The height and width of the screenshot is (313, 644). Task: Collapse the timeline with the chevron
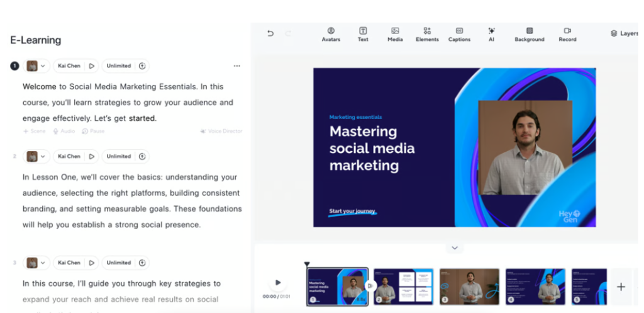[x=455, y=248]
